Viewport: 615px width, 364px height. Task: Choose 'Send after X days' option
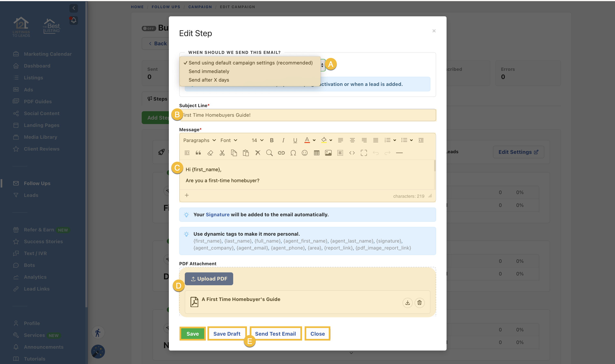[x=209, y=80]
